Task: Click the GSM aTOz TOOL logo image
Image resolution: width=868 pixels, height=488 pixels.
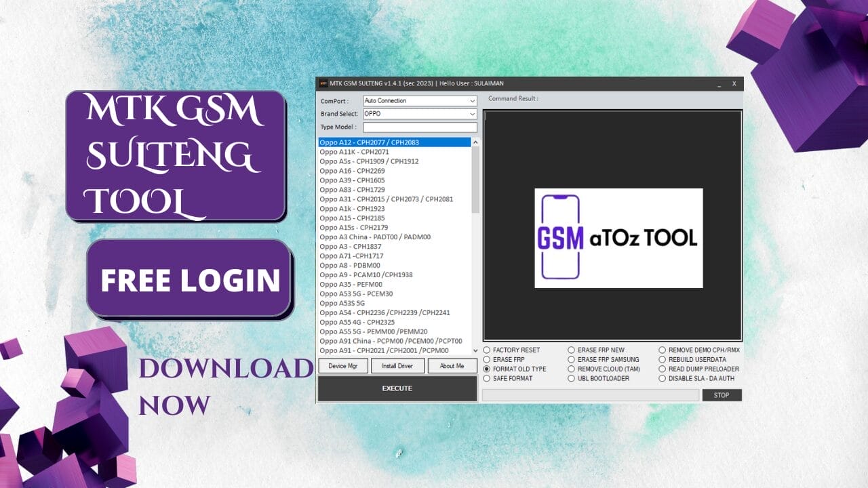Action: click(x=618, y=238)
